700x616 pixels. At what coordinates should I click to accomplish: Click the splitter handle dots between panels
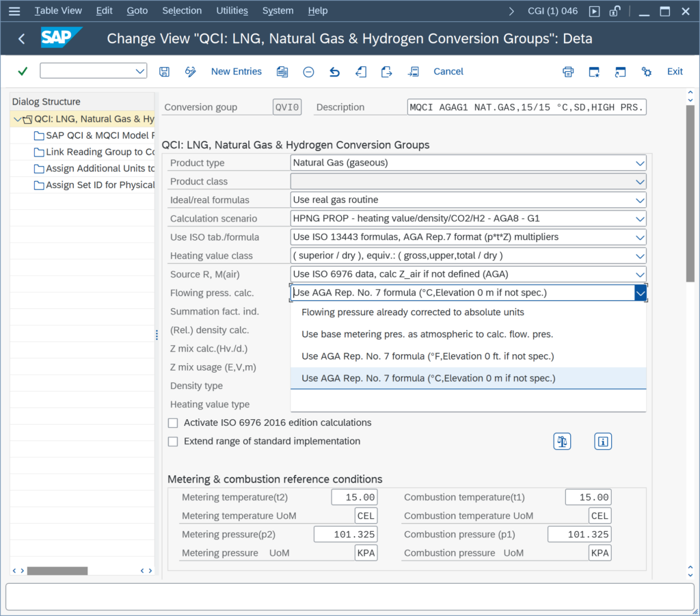(157, 335)
